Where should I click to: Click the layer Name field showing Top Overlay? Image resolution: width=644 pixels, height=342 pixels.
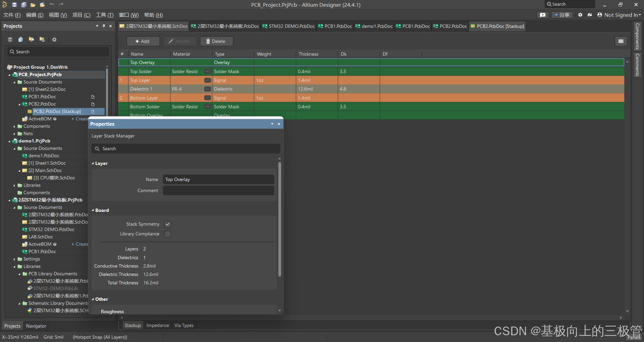[x=218, y=179]
